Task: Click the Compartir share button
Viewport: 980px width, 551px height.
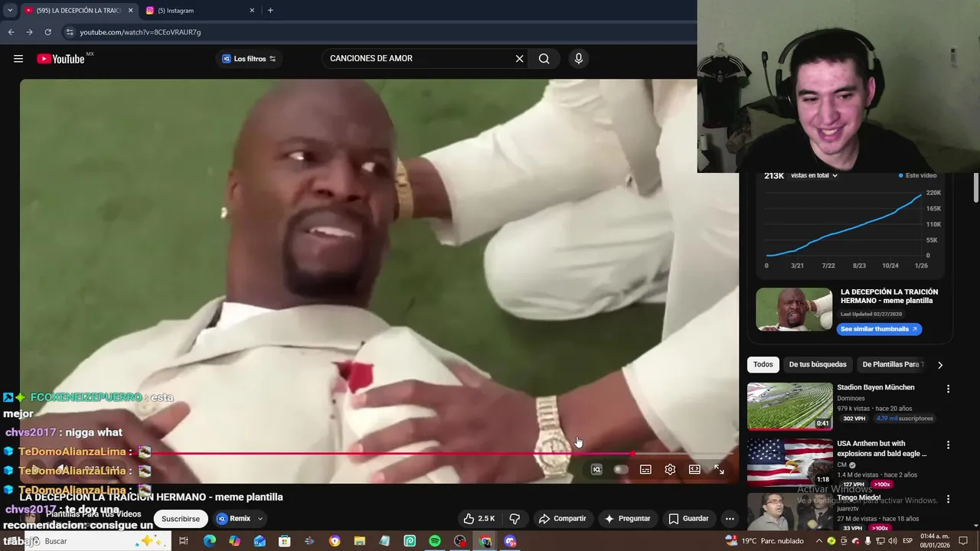Action: 563,518
